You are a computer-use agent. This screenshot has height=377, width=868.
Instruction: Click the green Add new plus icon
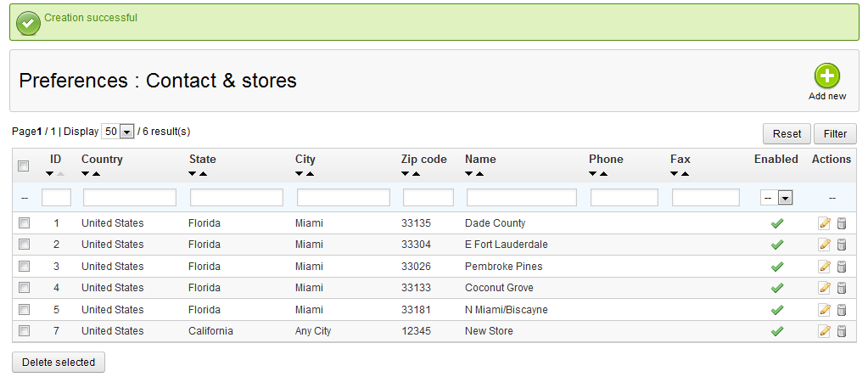(x=827, y=76)
